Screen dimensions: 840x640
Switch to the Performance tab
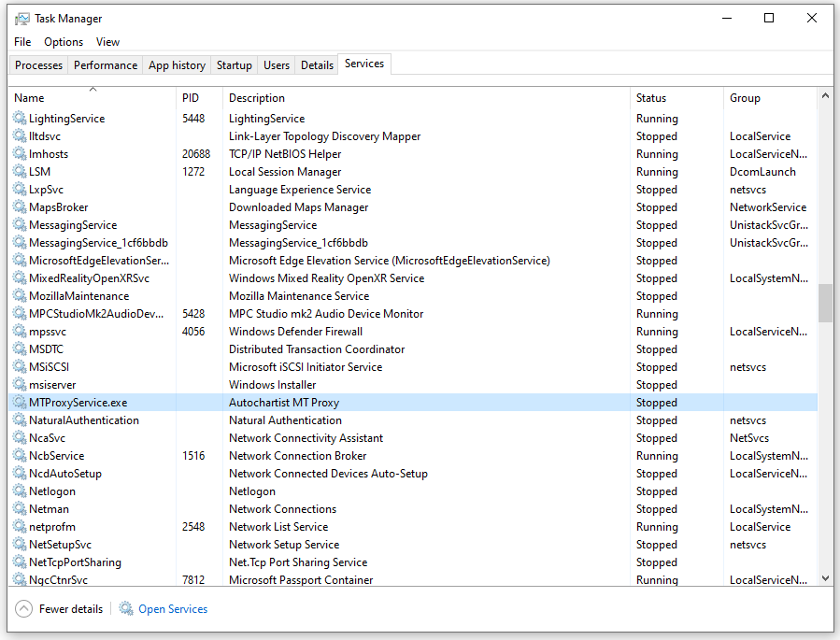click(106, 64)
